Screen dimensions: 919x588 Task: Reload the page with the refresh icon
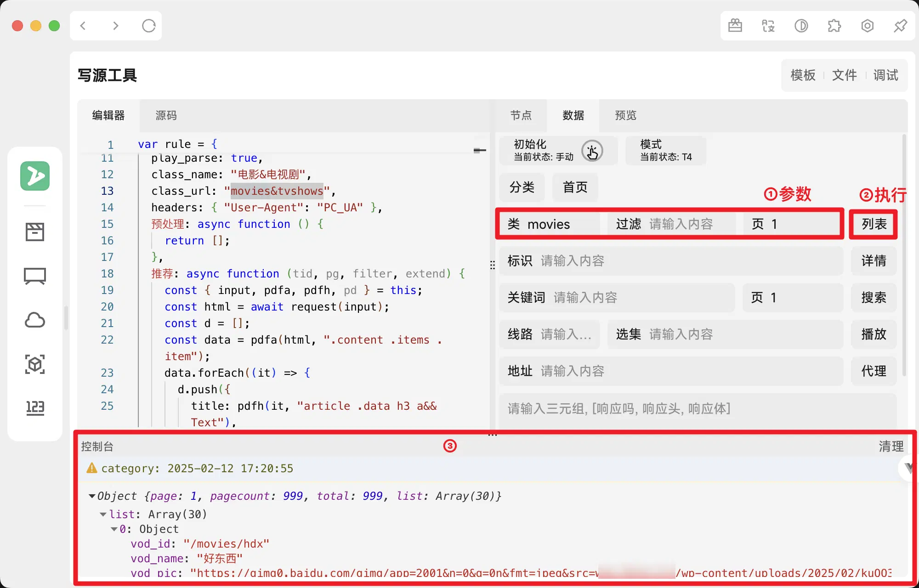(149, 26)
